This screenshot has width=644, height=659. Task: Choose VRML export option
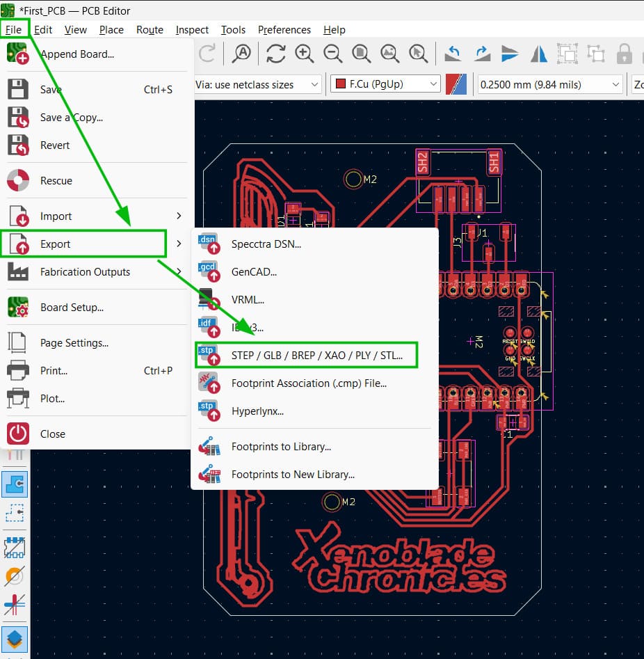point(314,299)
